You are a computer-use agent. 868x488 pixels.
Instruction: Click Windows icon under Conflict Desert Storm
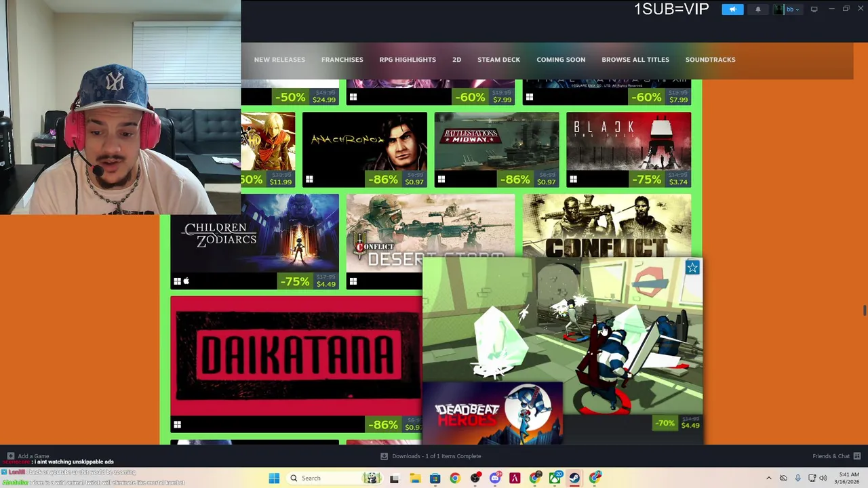[353, 281]
